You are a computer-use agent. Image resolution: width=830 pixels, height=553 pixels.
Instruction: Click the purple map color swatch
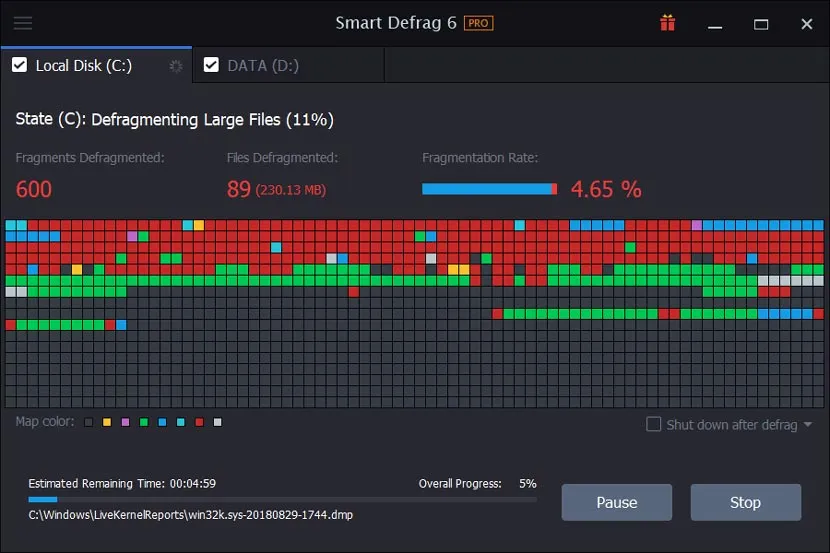(125, 422)
